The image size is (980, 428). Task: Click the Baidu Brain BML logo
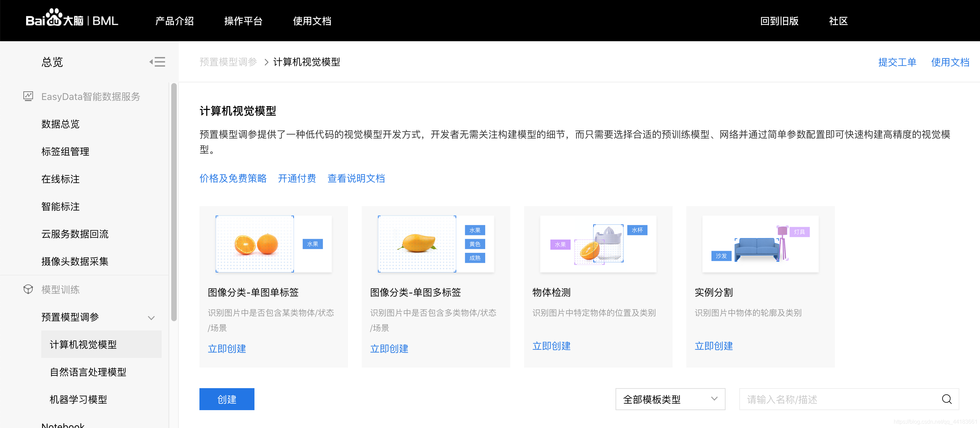(72, 18)
